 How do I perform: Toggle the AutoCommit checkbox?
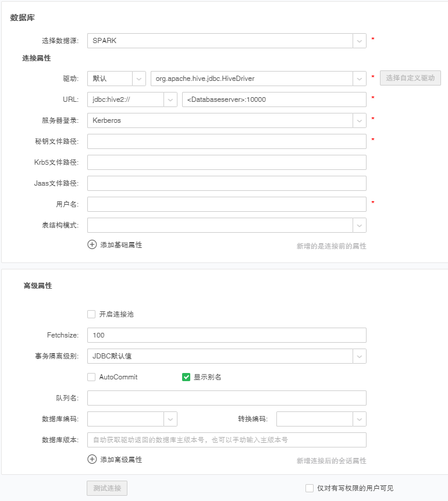[91, 377]
